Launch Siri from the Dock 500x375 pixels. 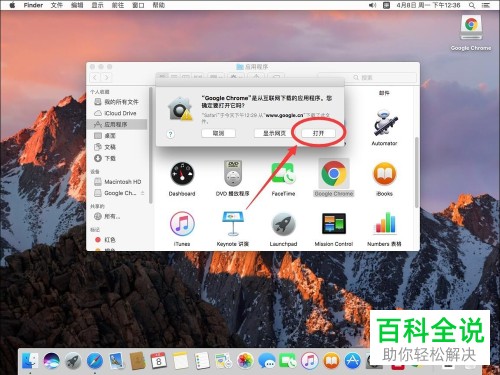[x=51, y=361]
